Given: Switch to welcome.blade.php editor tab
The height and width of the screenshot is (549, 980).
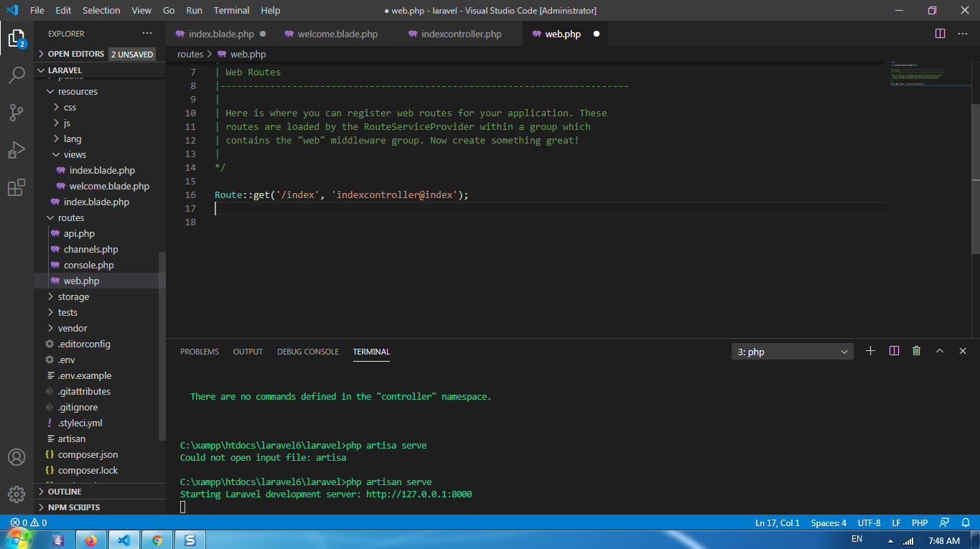Looking at the screenshot, I should pyautogui.click(x=337, y=34).
